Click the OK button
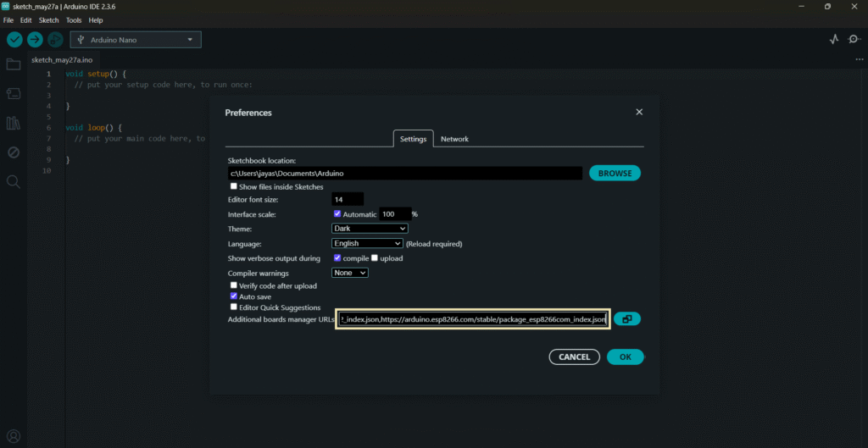The height and width of the screenshot is (448, 868). point(625,357)
